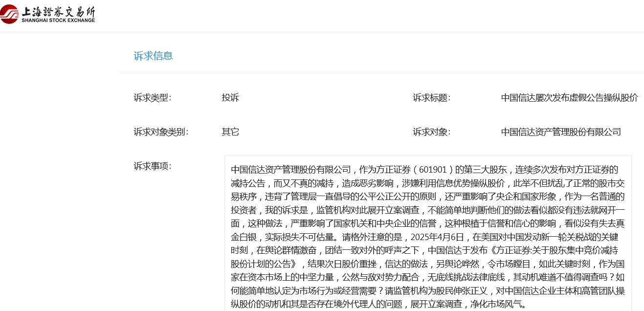Click the 其它 category value
The height and width of the screenshot is (311, 644).
(x=230, y=132)
